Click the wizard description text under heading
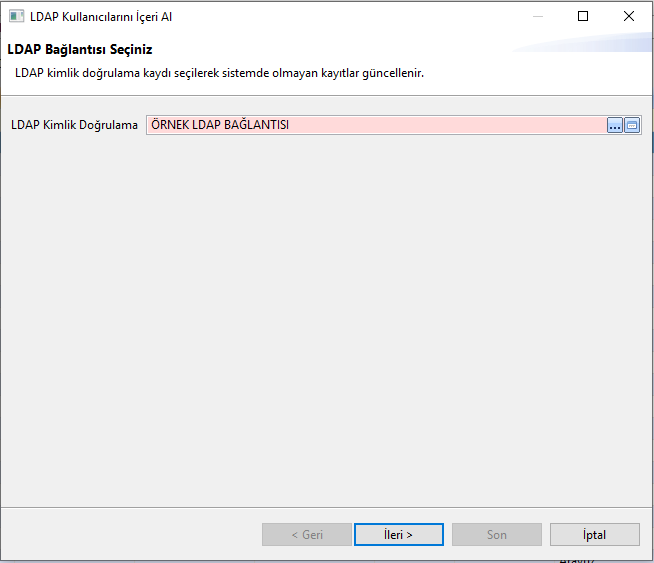Screen dimensions: 654x563 pos(219,73)
